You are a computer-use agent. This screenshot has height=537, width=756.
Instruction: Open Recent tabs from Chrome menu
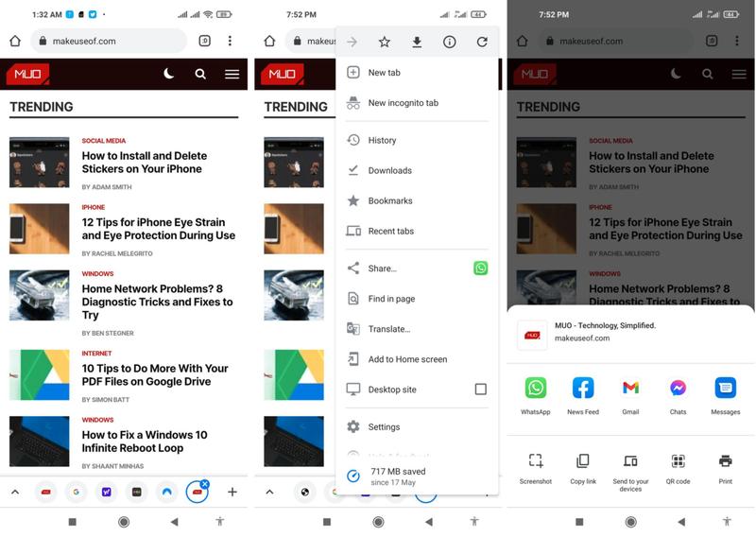[x=417, y=231]
